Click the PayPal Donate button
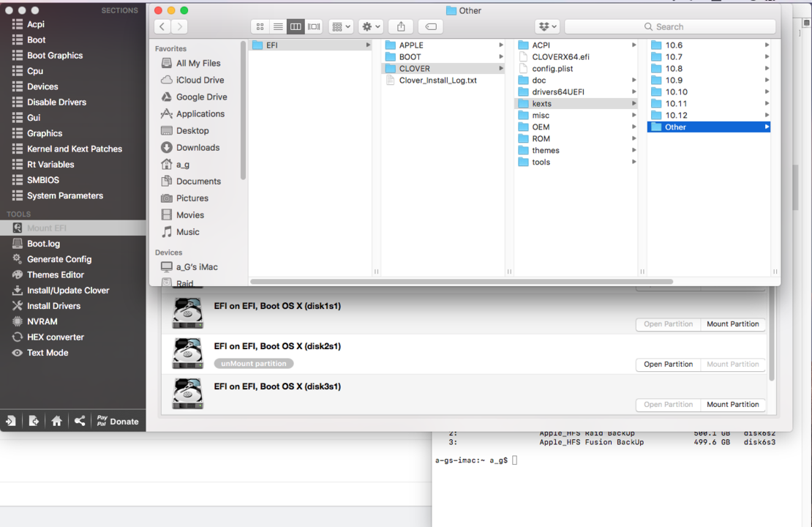812x527 pixels. pyautogui.click(x=118, y=422)
